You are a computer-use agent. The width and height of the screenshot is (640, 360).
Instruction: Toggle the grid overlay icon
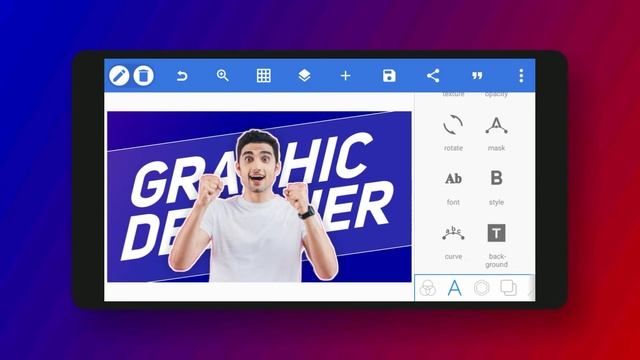coord(264,76)
